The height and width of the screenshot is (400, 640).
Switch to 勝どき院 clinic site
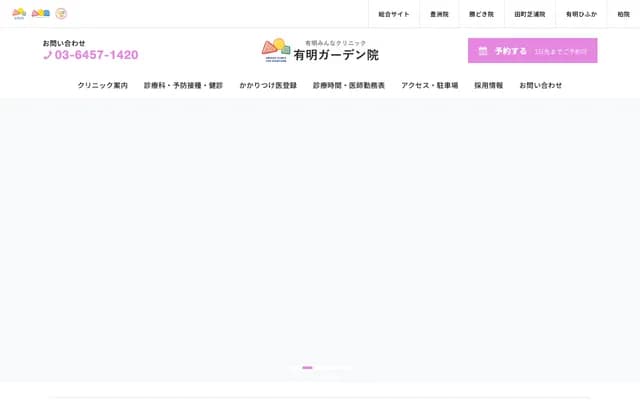point(481,14)
